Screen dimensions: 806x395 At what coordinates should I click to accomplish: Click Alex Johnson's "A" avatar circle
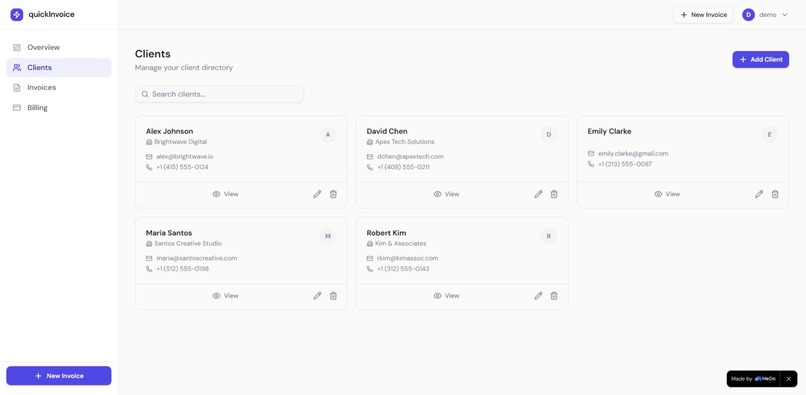[x=328, y=135]
